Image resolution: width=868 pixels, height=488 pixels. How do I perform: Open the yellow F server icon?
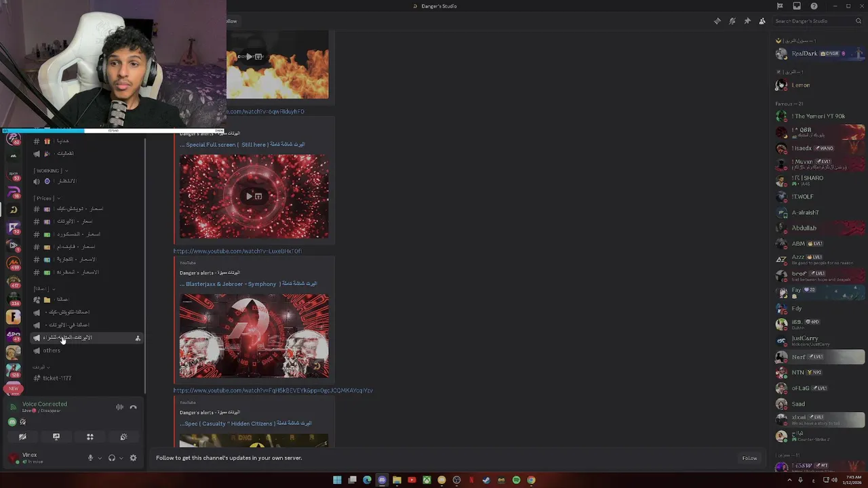coord(13,317)
